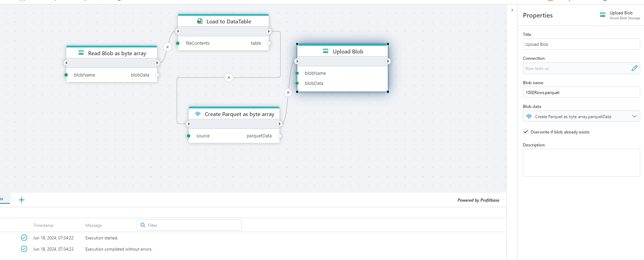Add a new flow tab with the plus icon

pyautogui.click(x=22, y=200)
